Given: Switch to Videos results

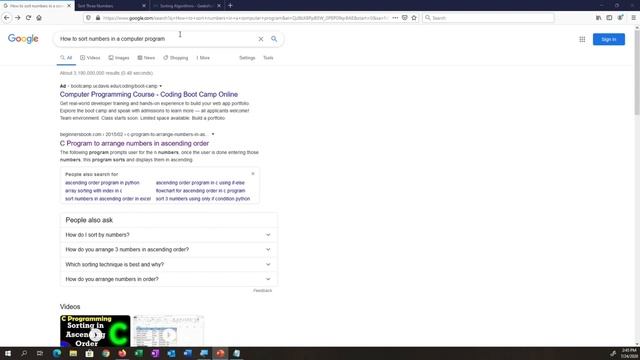Looking at the screenshot, I should pos(90,58).
